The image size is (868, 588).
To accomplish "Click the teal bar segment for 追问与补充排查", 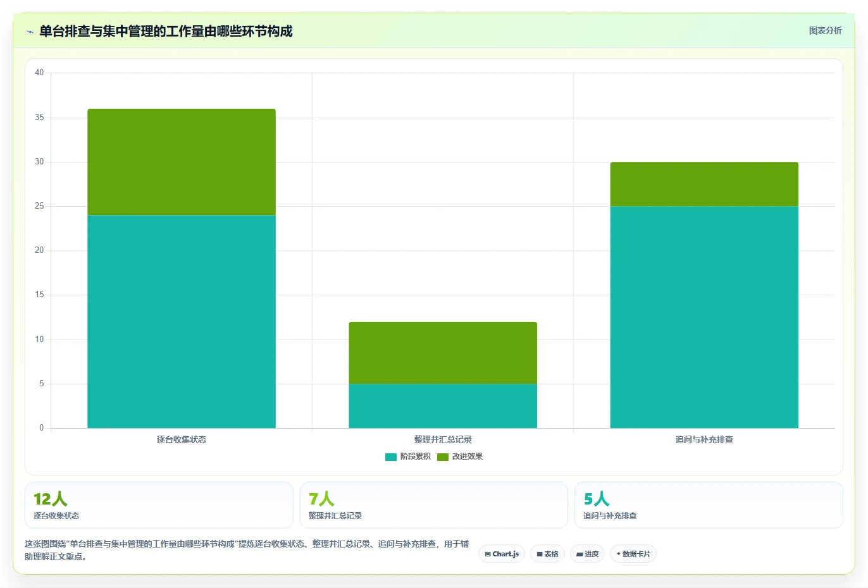I will tap(704, 317).
